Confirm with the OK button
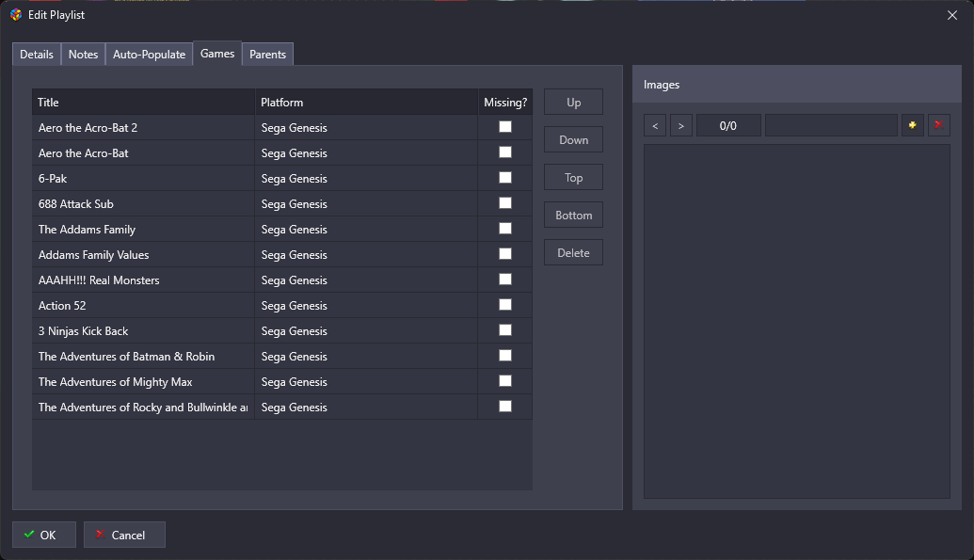The width and height of the screenshot is (974, 560). tap(44, 535)
